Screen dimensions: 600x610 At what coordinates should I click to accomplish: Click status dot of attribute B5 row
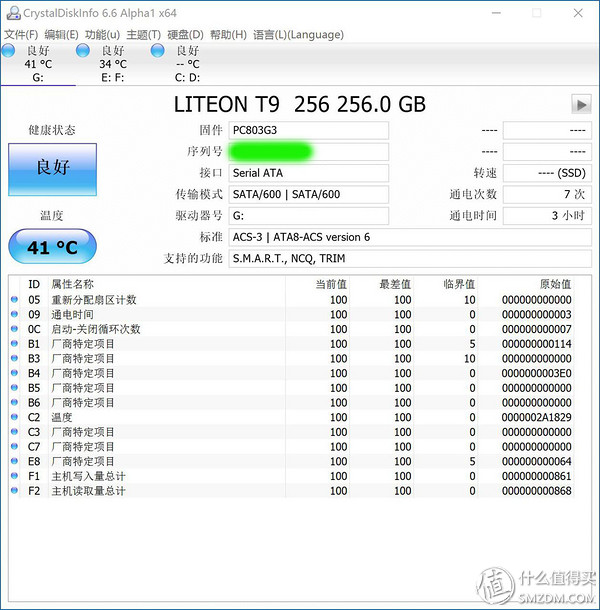click(14, 388)
